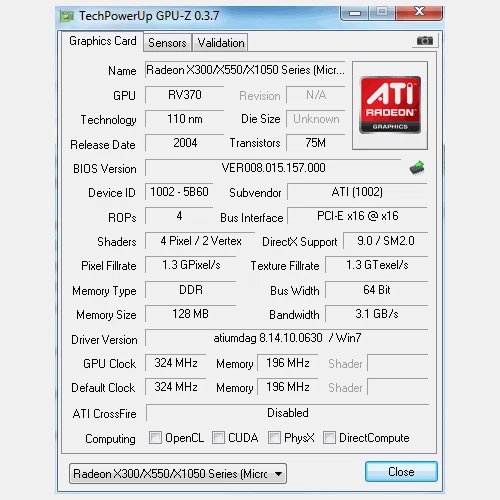Screen dimensions: 500x500
Task: Click the Transistors value 75M
Action: 316,143
